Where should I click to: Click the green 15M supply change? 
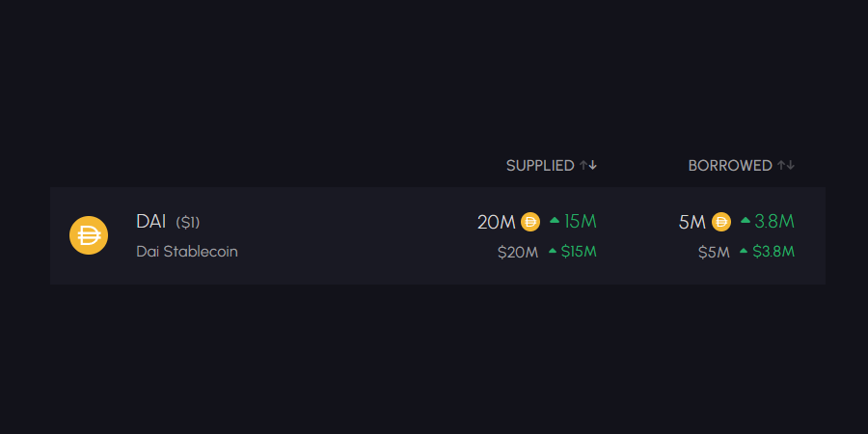(x=581, y=222)
